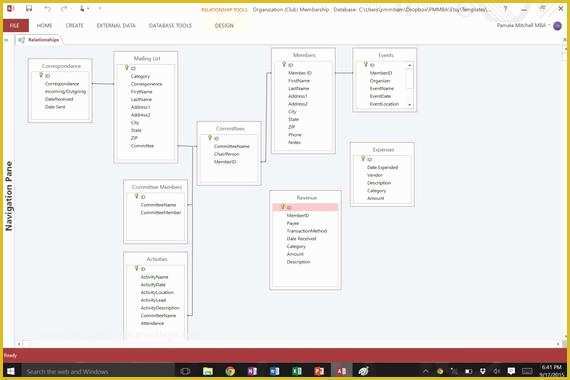Click the primary key icon in Committees table
570x380 pixels.
click(210, 138)
